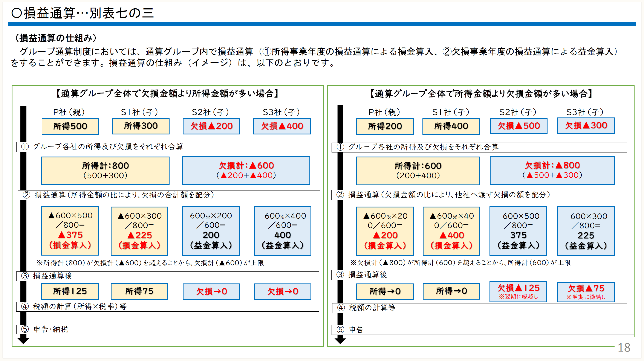Click the 所得計:800 summary box
The width and height of the screenshot is (644, 361).
pyautogui.click(x=105, y=171)
